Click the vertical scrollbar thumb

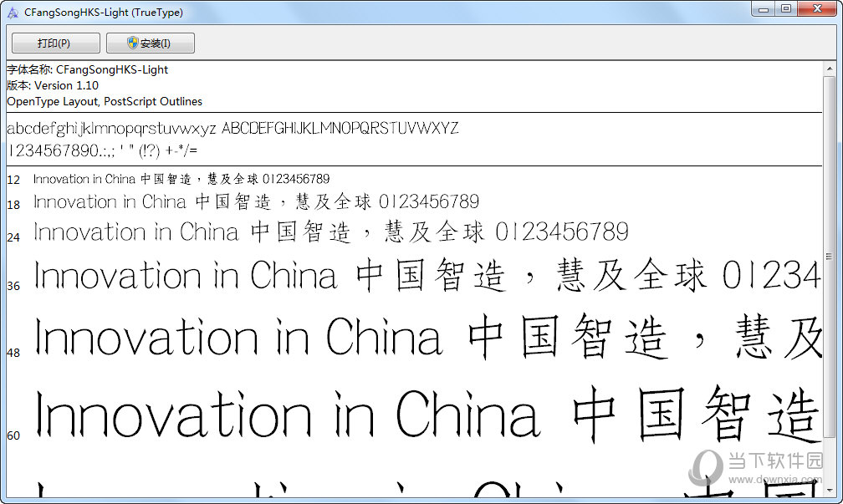[x=829, y=257]
